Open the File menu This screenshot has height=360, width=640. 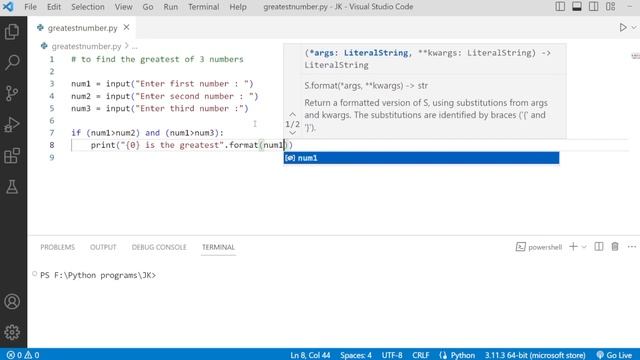[30, 7]
